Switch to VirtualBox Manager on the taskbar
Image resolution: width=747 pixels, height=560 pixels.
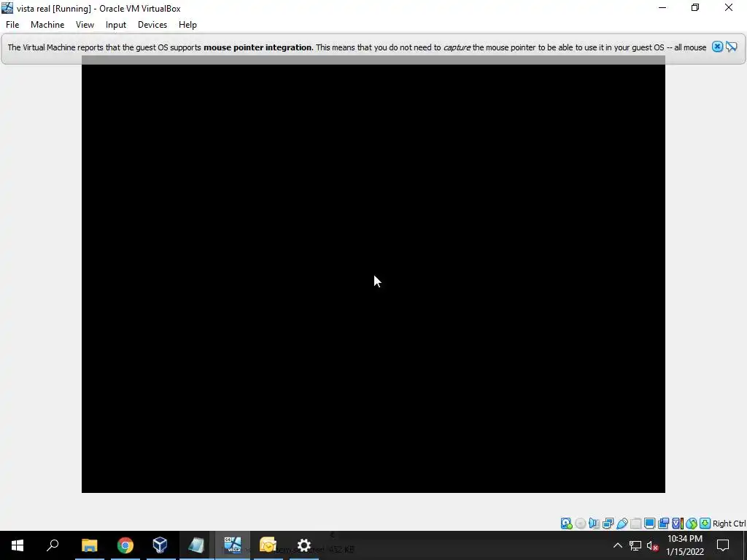tap(160, 545)
